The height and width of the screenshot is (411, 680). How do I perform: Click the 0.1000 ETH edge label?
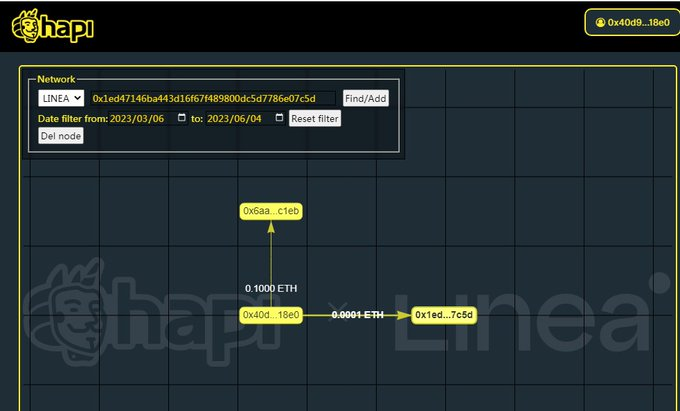point(271,288)
